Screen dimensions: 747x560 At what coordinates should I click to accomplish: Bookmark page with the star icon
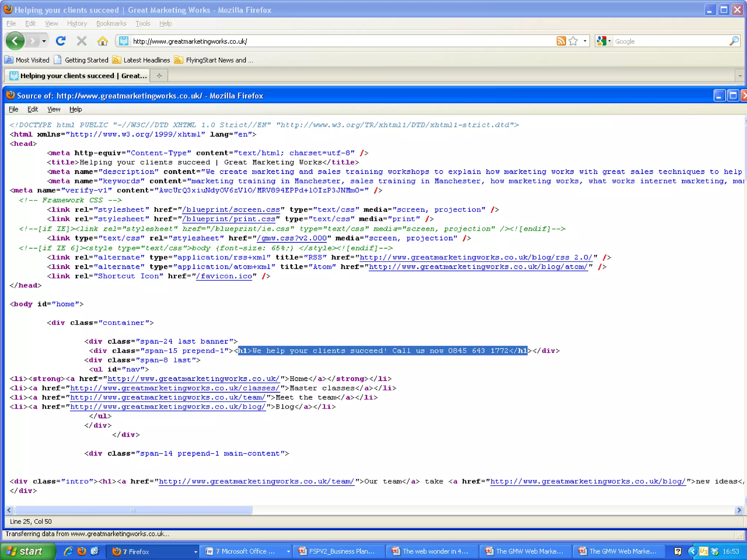(573, 41)
